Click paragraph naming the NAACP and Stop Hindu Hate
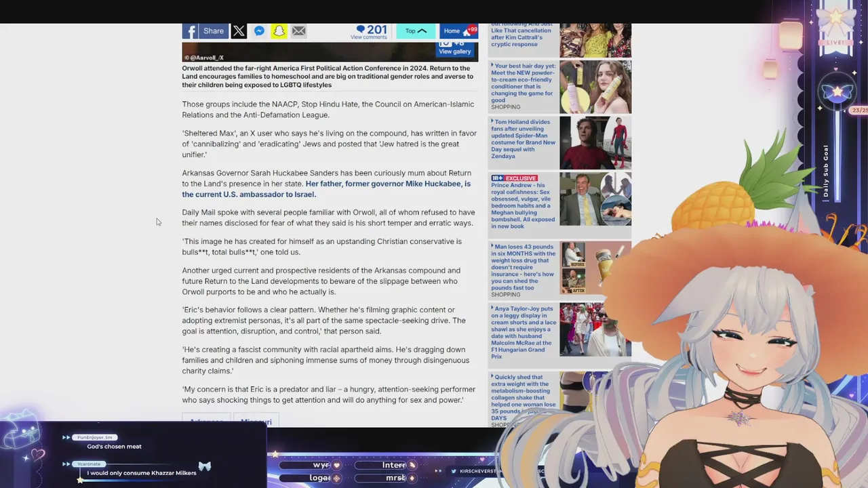Screen dimensions: 868x488 (328, 110)
